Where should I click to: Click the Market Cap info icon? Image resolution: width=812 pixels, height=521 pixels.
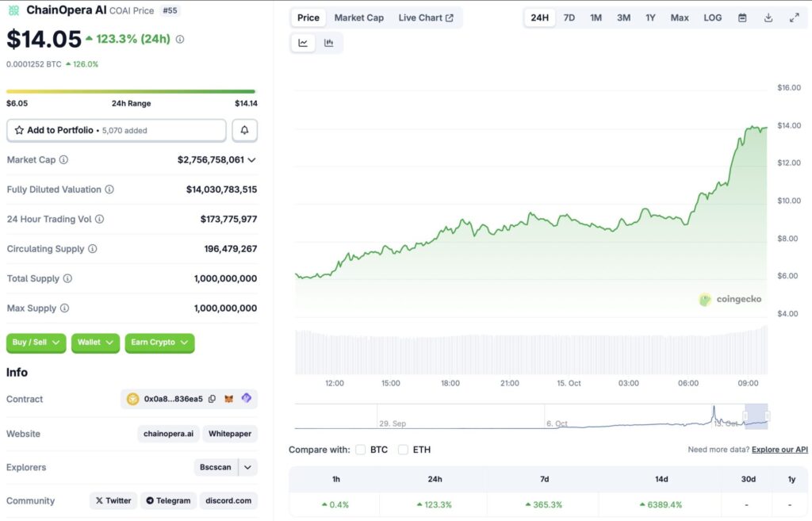(63, 159)
